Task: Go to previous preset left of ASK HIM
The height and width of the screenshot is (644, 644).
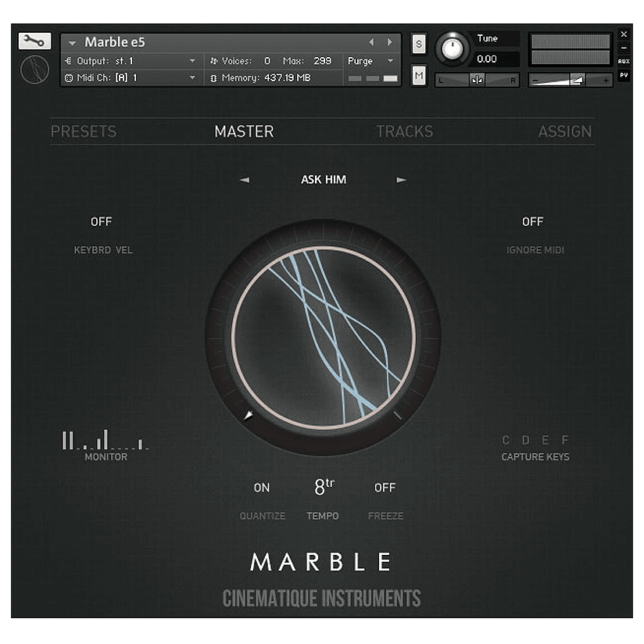Action: pos(245,180)
